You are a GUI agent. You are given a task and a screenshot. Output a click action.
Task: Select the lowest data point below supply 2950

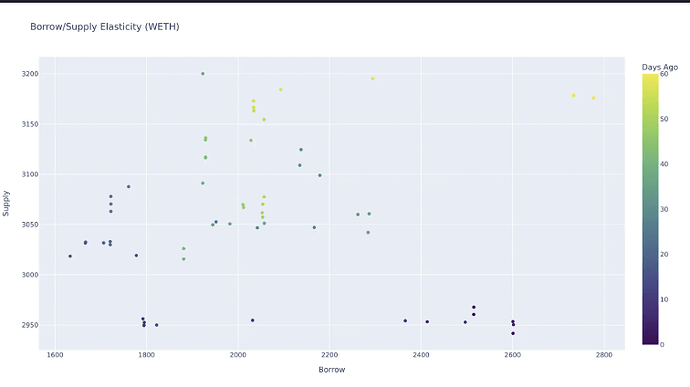[513, 334]
